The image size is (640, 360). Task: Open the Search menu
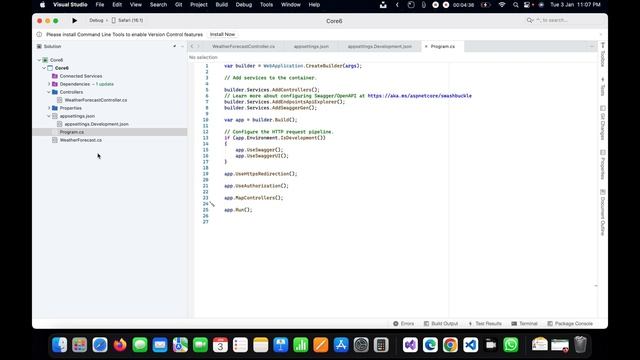[x=158, y=5]
